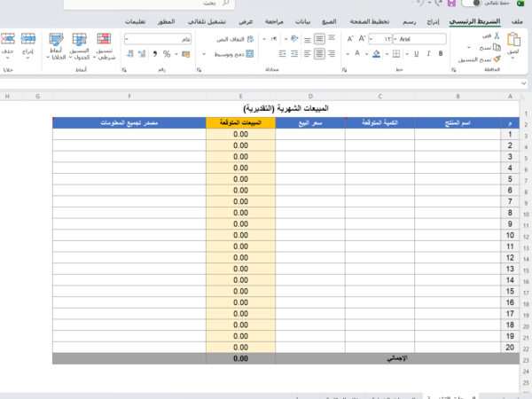Open the number format combo box
Image resolution: width=532 pixels, height=399 pixels.
[x=158, y=39]
